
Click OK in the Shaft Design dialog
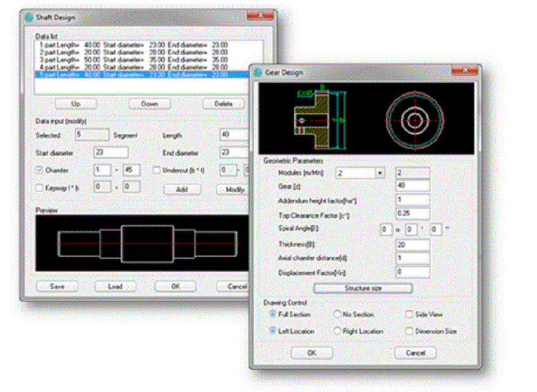[x=176, y=287]
